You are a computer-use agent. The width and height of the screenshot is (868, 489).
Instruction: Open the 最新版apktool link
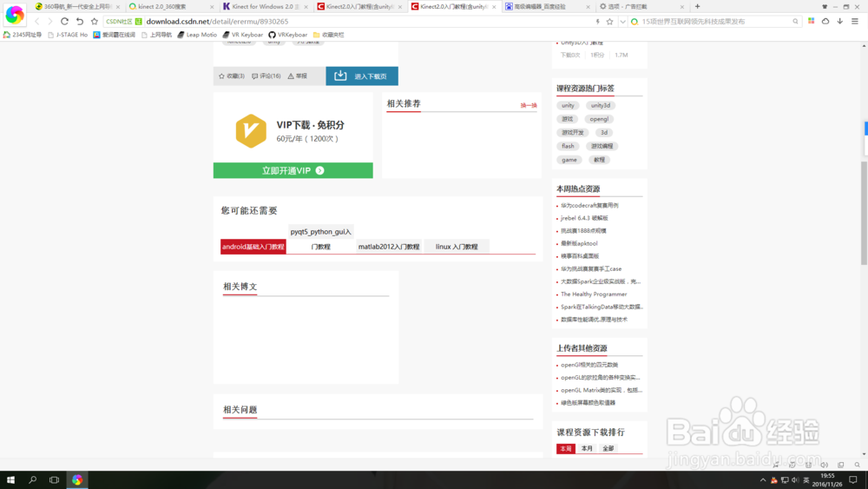579,243
